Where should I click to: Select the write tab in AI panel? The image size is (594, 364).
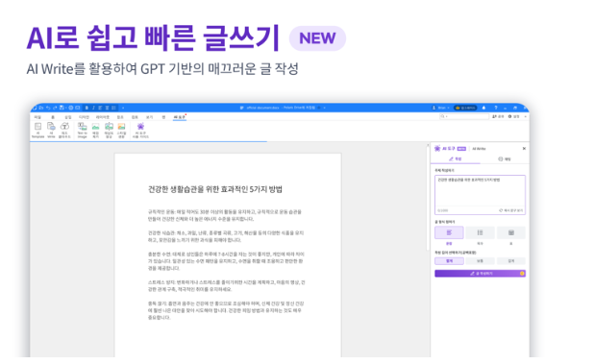456,158
